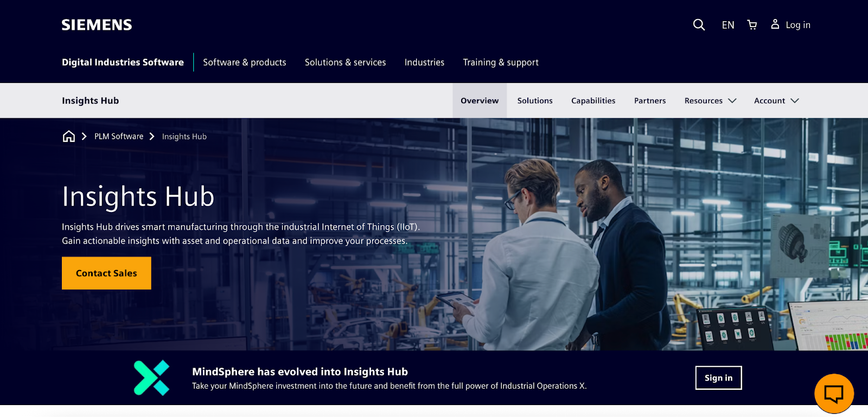Click 'Gain actionable insights' description line
Image resolution: width=868 pixels, height=417 pixels.
[x=234, y=241]
